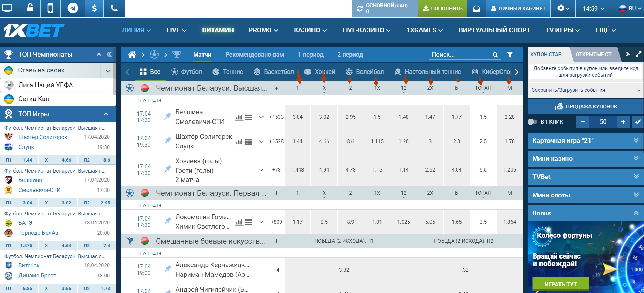Expand Мини казино panel
Viewport: 644px width, 293px height.
[x=586, y=159]
